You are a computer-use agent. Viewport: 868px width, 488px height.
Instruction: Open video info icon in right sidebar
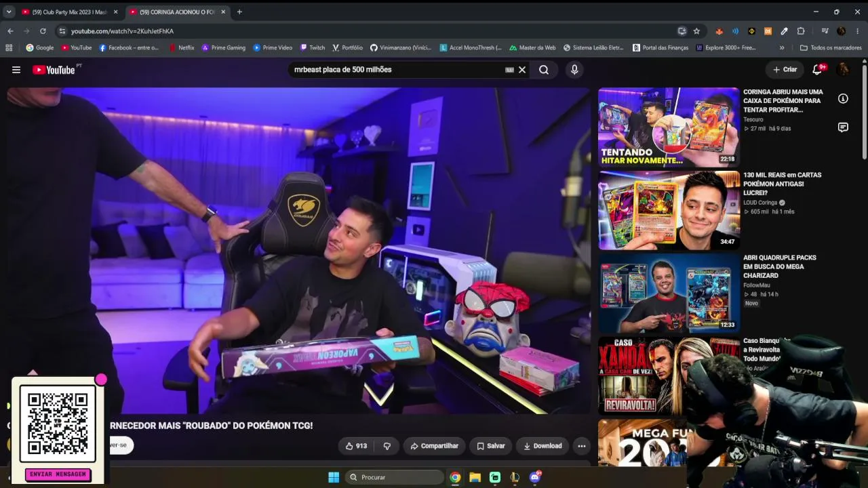843,99
